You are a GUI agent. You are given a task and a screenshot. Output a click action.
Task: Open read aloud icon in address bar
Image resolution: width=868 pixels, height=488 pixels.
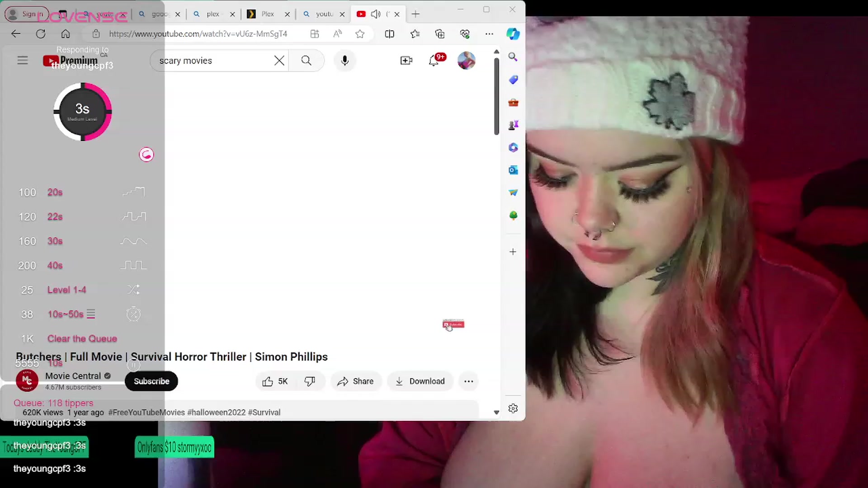tap(337, 34)
